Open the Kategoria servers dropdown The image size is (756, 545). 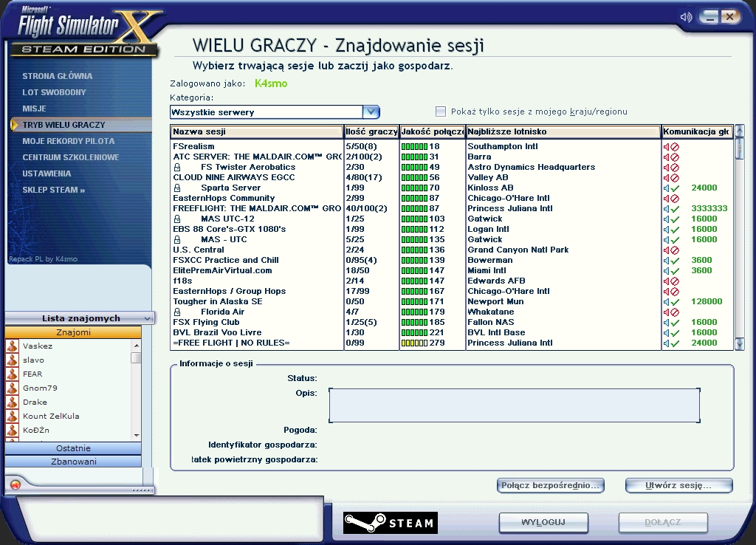(x=371, y=112)
